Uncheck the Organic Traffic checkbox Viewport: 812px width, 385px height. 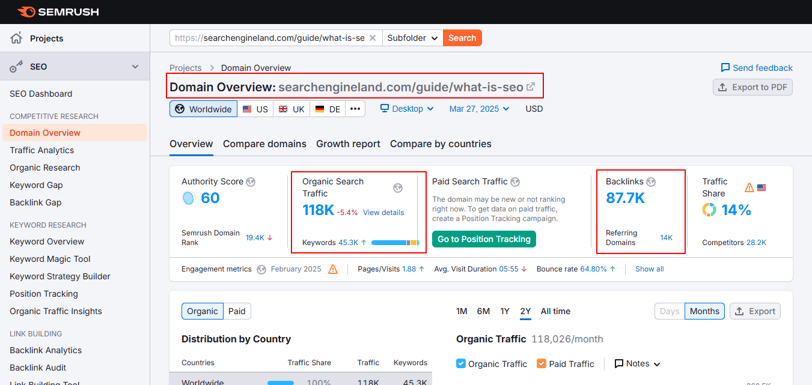[461, 364]
